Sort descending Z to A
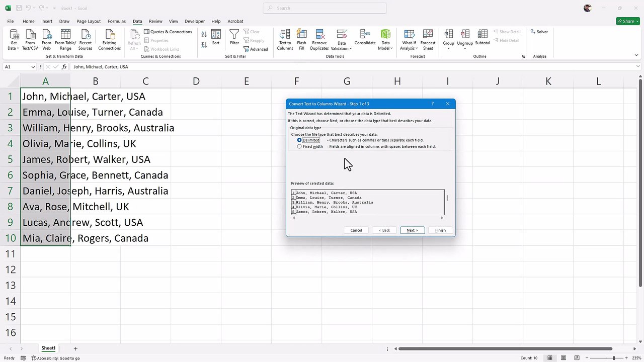The height and width of the screenshot is (362, 644). (x=204, y=45)
